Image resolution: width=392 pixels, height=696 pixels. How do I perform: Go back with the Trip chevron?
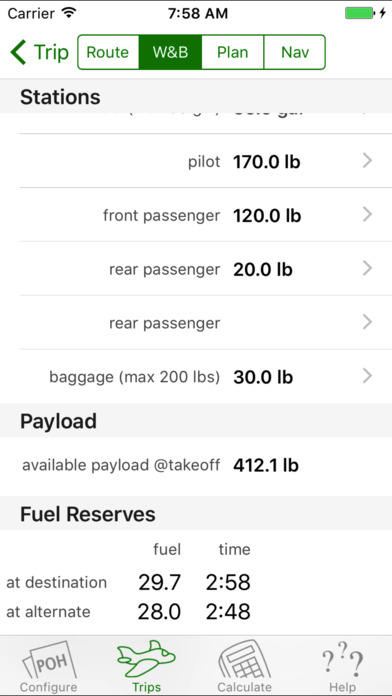[19, 52]
